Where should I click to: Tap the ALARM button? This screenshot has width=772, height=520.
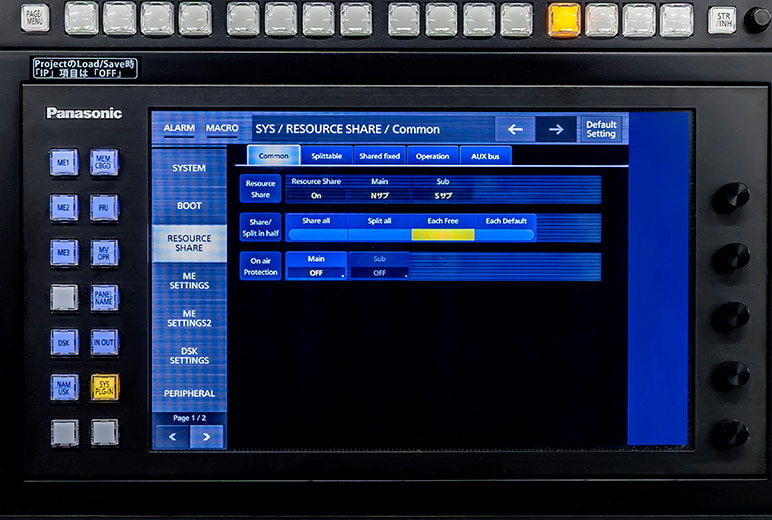pos(179,129)
